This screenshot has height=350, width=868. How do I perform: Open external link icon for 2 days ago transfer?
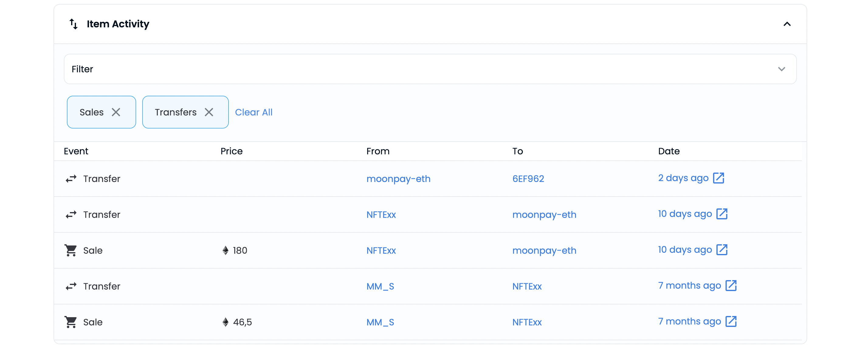coord(718,178)
